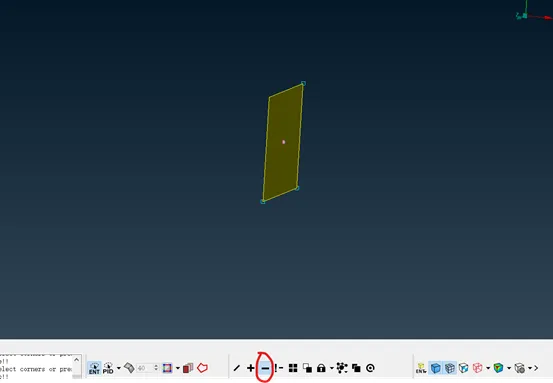Click the plus (And) focus icon

[x=251, y=368]
